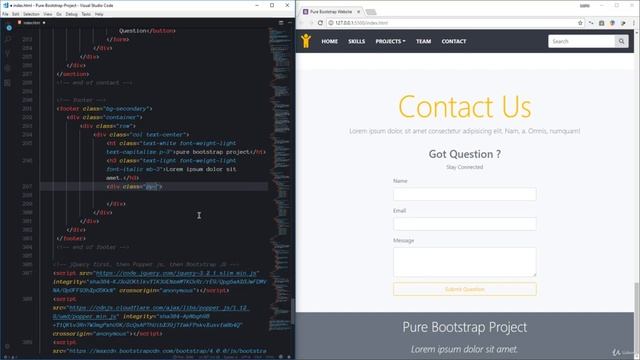
Task: Click the key icon in browser toolbar
Action: [x=591, y=23]
